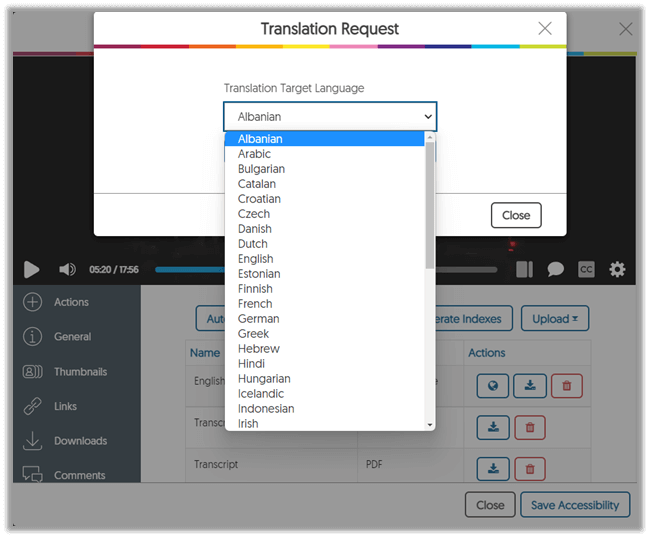The image size is (650, 538).
Task: Click Save Accessibility button
Action: pyautogui.click(x=575, y=505)
